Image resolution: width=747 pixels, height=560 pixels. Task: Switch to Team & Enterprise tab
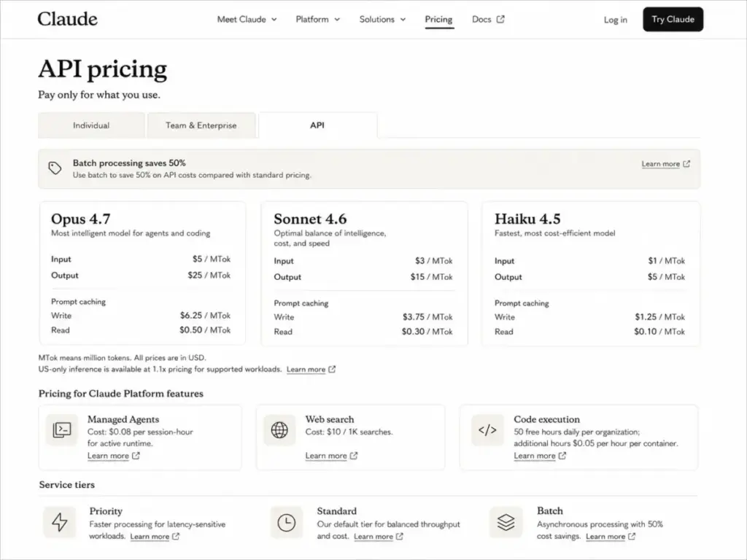pyautogui.click(x=201, y=125)
